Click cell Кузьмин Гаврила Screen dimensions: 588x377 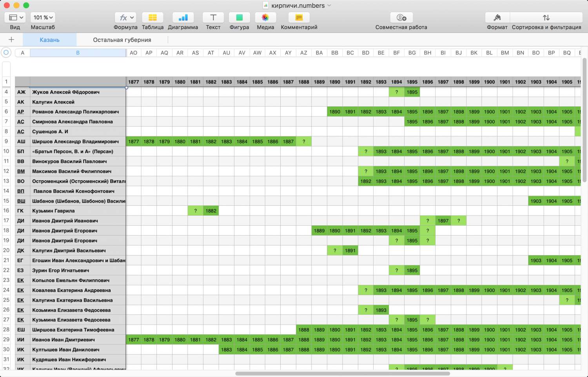click(78, 211)
